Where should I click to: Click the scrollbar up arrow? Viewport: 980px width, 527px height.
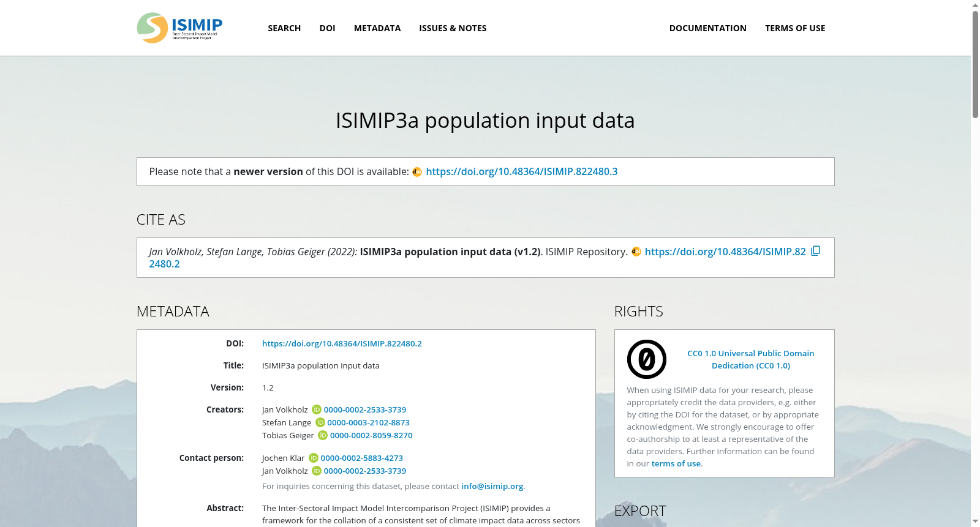coord(975,5)
